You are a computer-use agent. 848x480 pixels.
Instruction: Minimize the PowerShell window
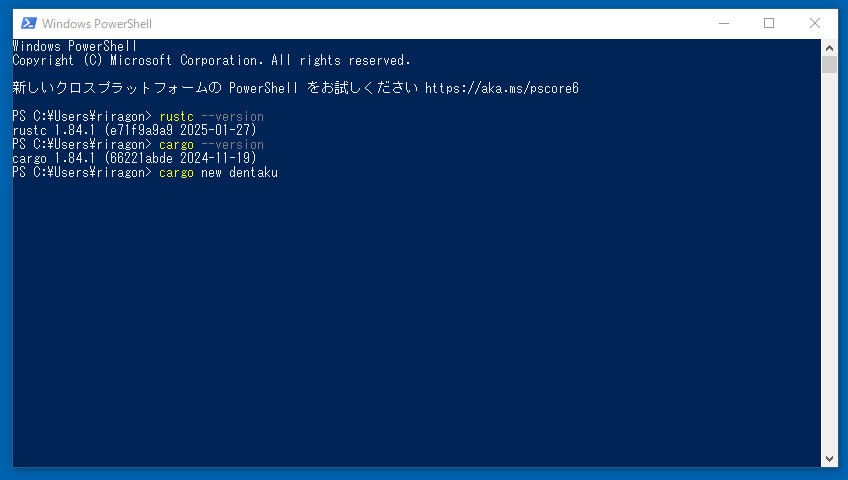pos(723,23)
